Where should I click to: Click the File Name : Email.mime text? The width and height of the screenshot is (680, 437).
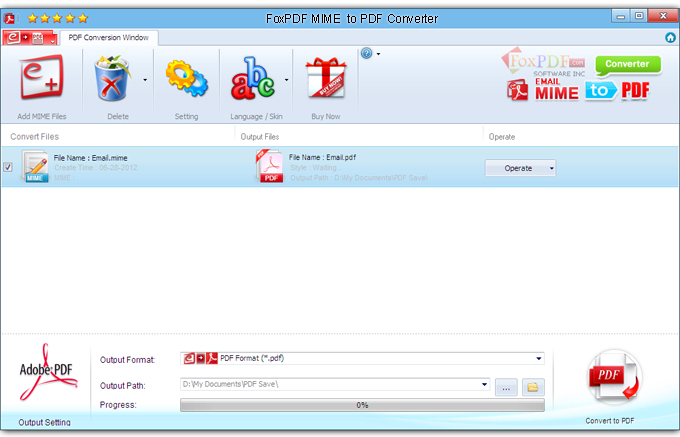tap(90, 158)
